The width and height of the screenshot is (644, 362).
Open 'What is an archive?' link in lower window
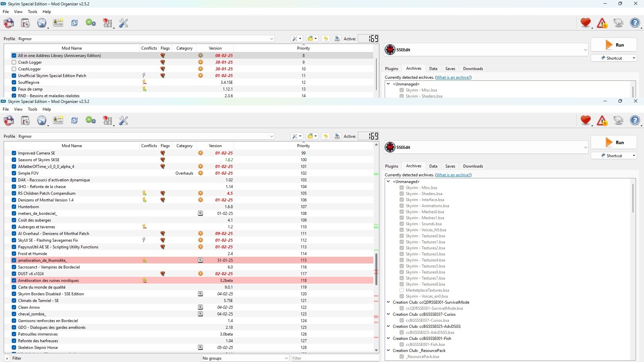453,175
